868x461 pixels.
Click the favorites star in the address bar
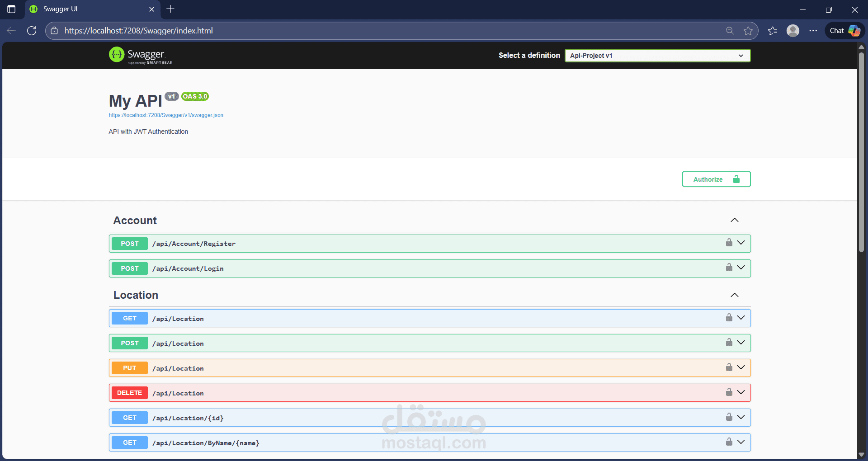pos(749,30)
